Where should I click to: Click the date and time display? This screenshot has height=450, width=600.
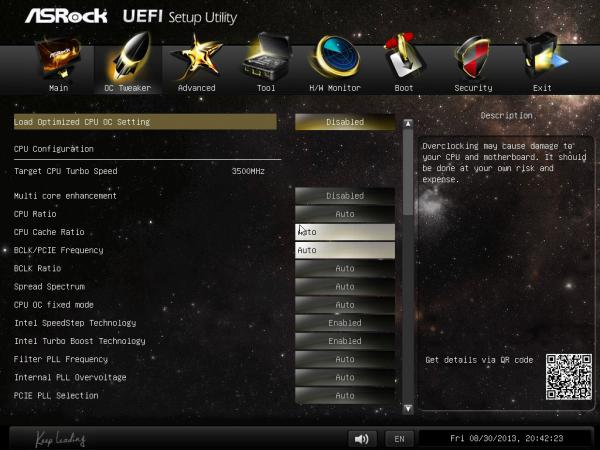pos(507,439)
